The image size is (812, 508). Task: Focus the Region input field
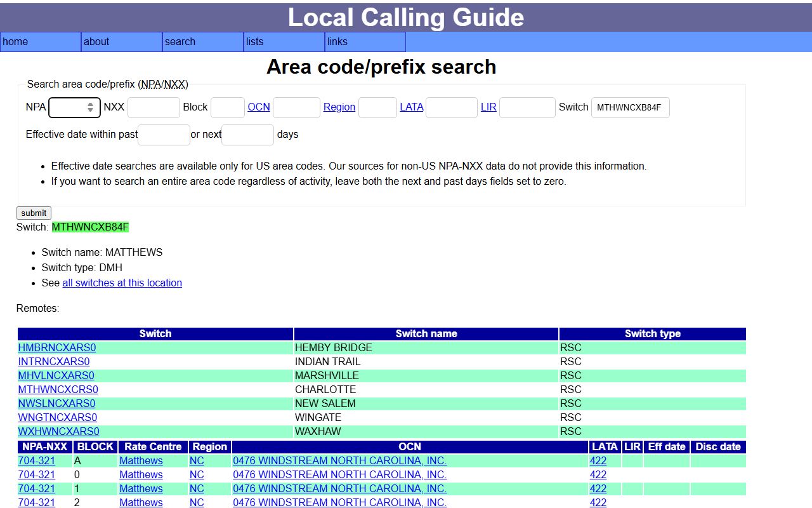tap(377, 107)
